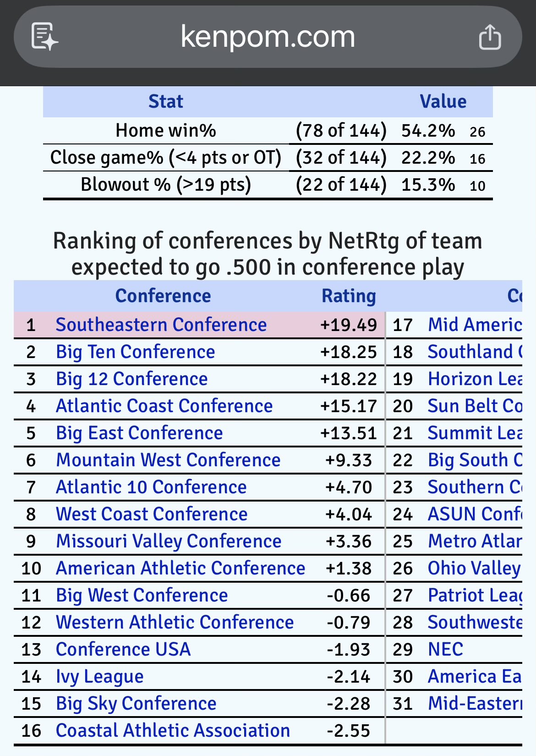Open the West Coast Conference link

click(152, 514)
